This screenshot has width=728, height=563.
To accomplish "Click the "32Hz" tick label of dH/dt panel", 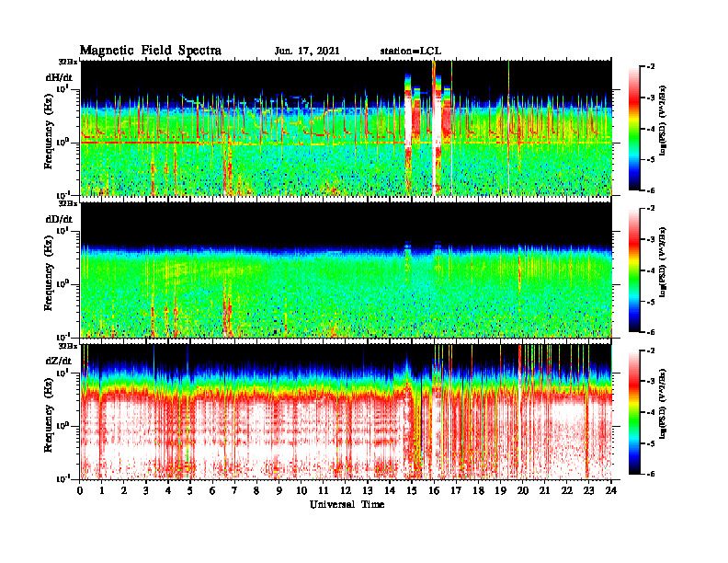I will pos(68,62).
